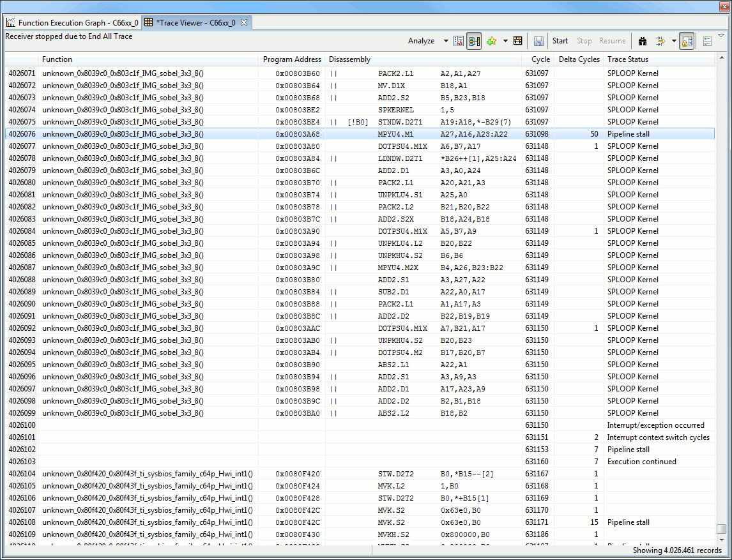Click the Stop trace button
732x560 pixels.
584,41
